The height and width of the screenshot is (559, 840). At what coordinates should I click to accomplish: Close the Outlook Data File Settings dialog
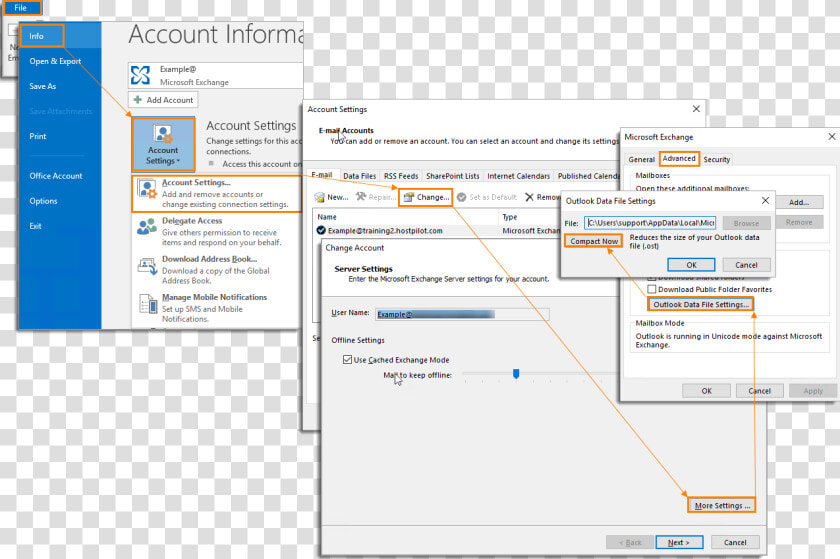pos(766,200)
